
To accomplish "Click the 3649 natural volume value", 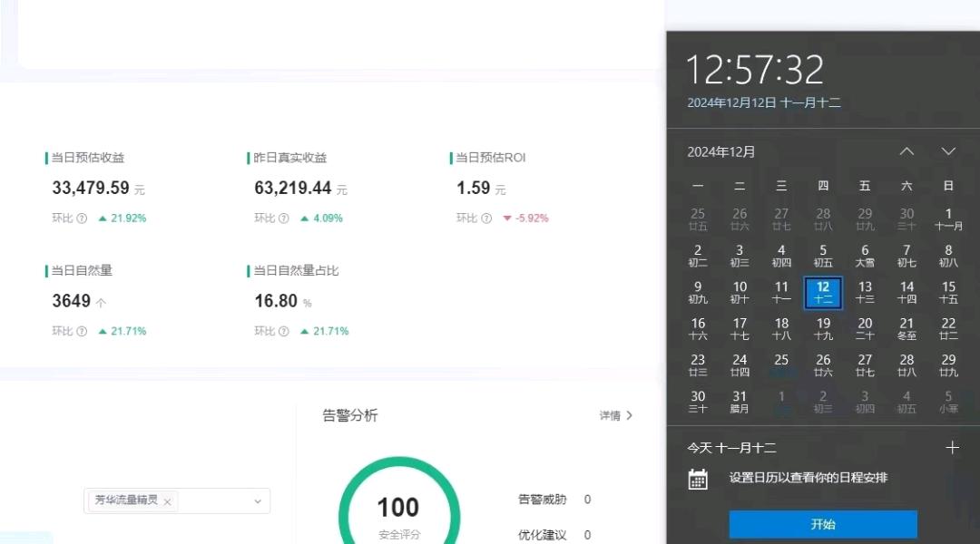I will click(72, 301).
